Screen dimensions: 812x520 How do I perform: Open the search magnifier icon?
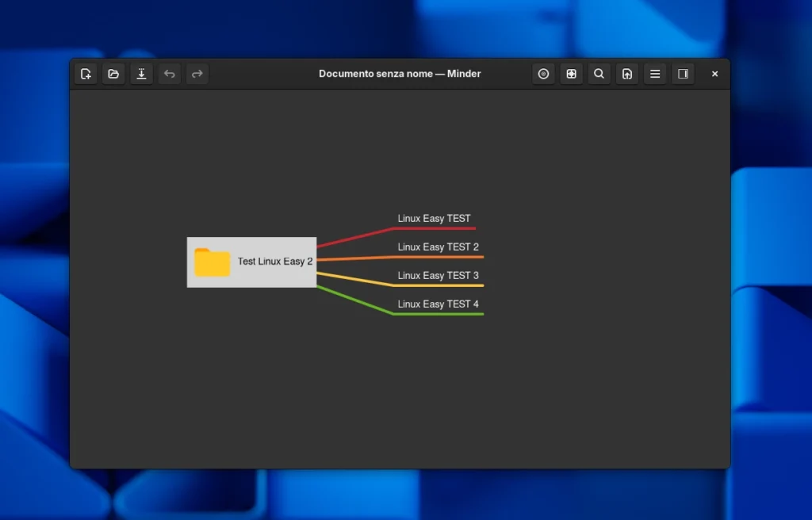pyautogui.click(x=599, y=74)
